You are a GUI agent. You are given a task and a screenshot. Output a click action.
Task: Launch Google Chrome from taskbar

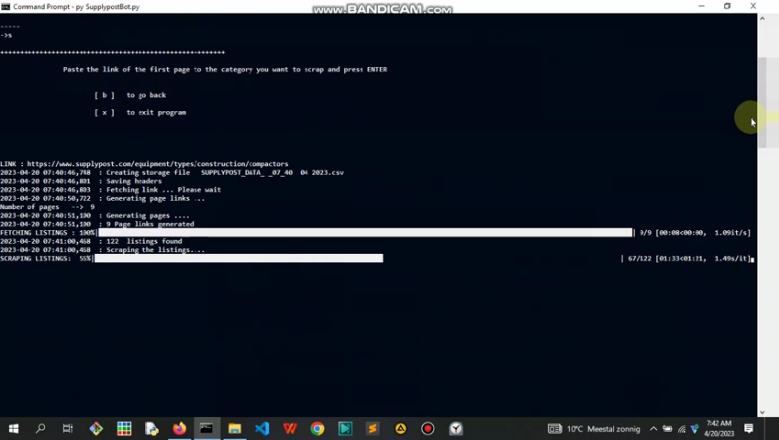[x=317, y=428]
